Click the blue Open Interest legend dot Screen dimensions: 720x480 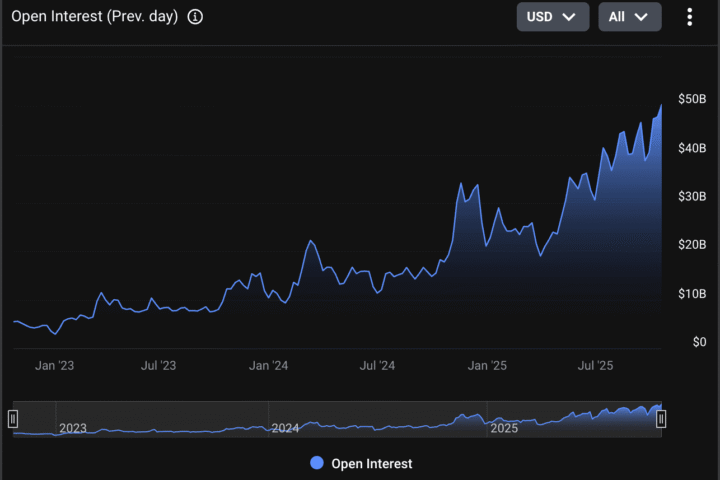point(317,463)
